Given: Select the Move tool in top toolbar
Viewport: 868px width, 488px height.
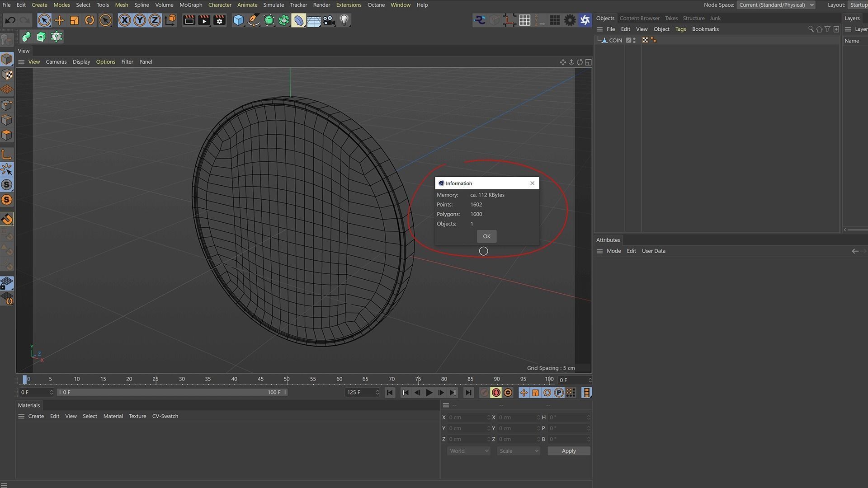Looking at the screenshot, I should click(59, 20).
